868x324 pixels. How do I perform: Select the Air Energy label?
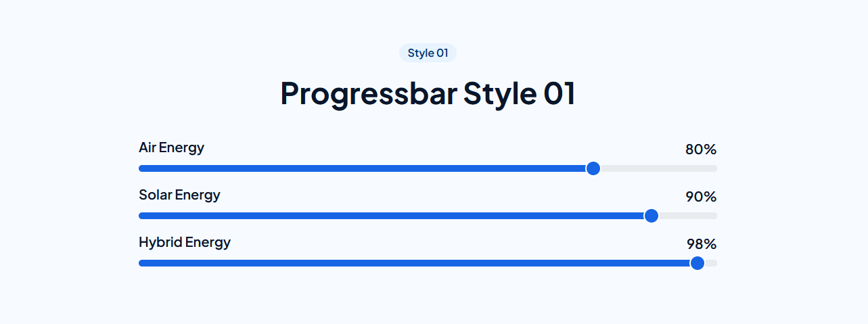click(171, 147)
